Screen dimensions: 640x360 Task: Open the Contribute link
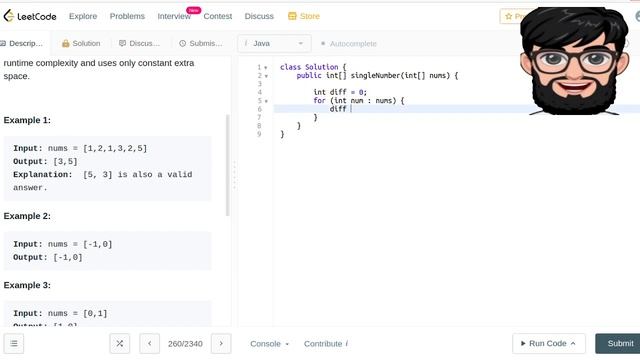[x=326, y=344]
